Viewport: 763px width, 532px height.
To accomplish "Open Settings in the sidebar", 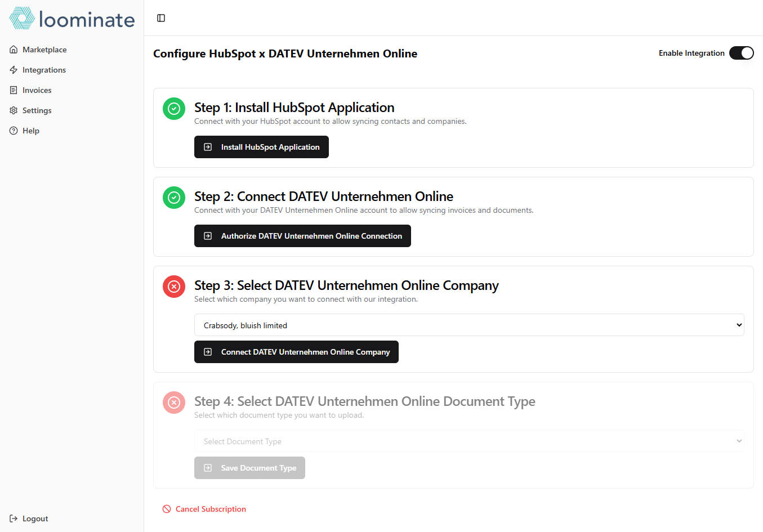I will click(x=72, y=110).
